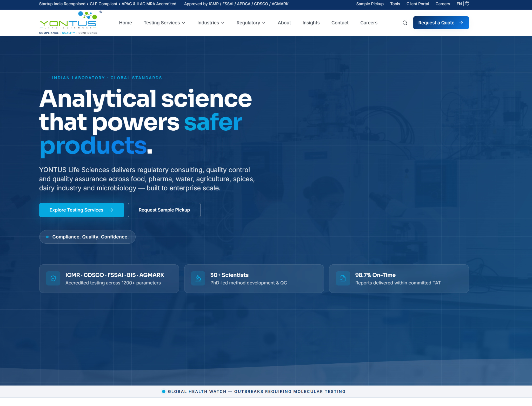Click the 30+ Scientists card

point(254,279)
